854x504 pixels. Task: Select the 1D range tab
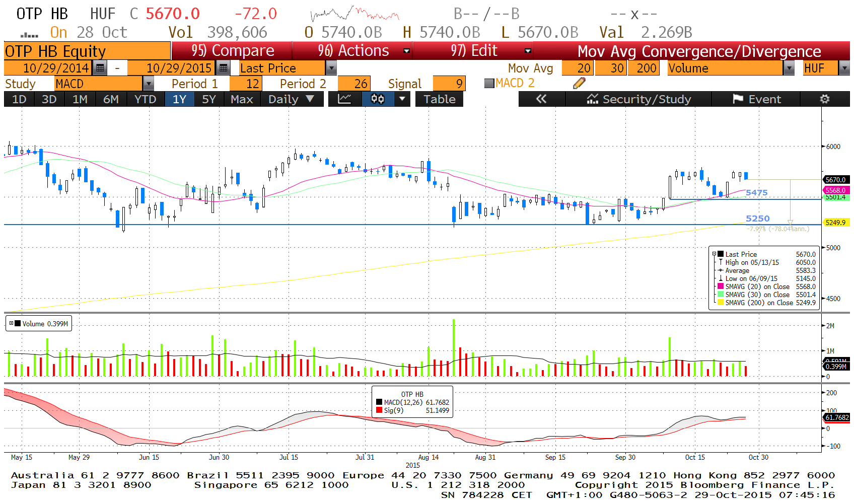(19, 99)
